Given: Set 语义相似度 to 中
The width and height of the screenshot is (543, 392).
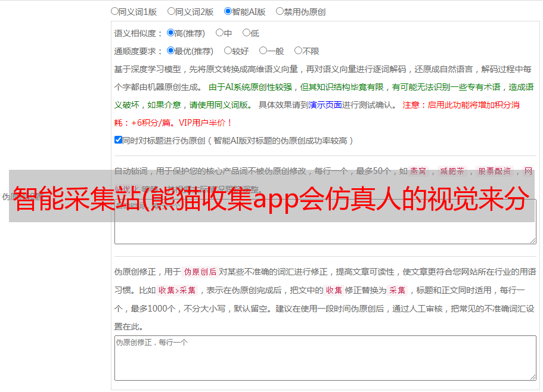Looking at the screenshot, I should tap(219, 33).
